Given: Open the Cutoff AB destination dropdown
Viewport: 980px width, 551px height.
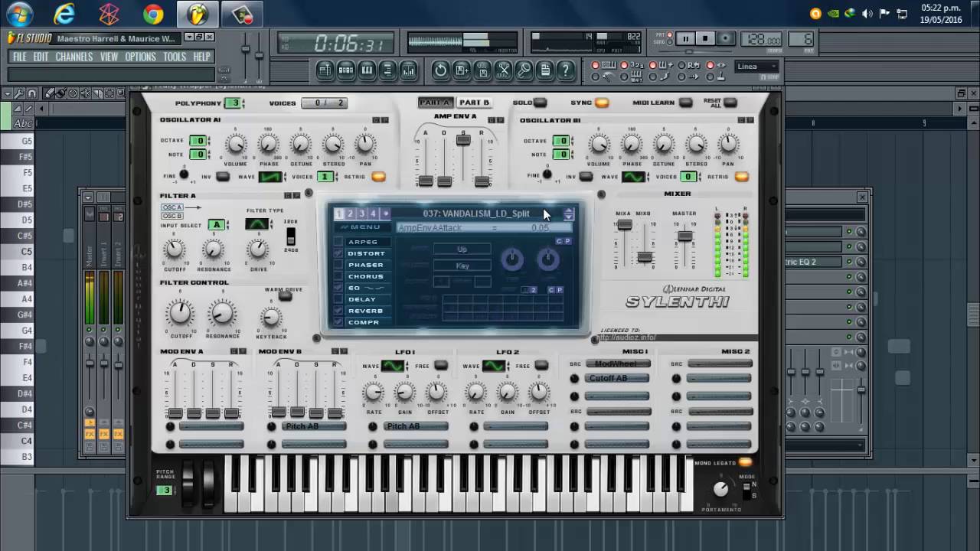Looking at the screenshot, I should (616, 379).
